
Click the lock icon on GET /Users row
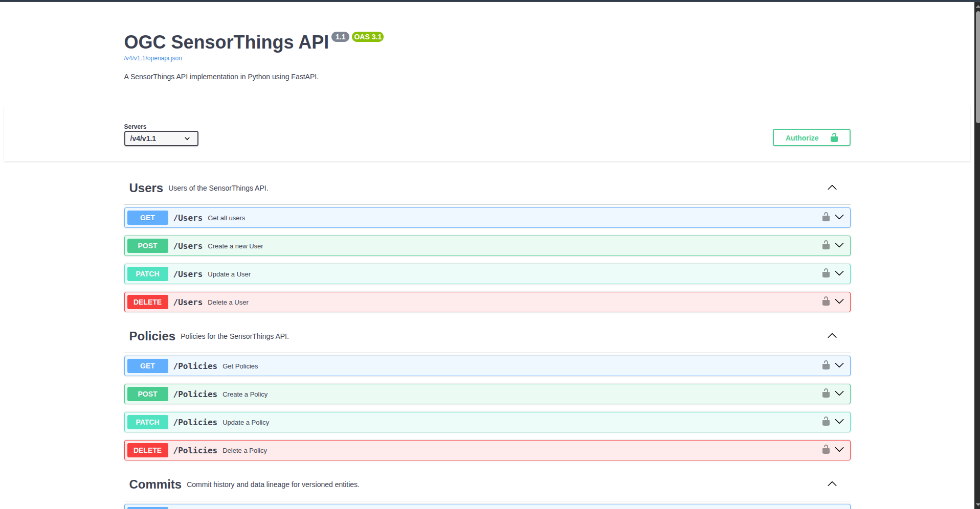[826, 217]
